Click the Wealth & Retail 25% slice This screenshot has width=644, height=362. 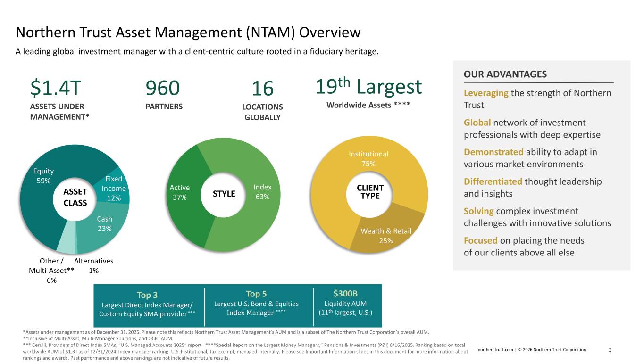386,235
